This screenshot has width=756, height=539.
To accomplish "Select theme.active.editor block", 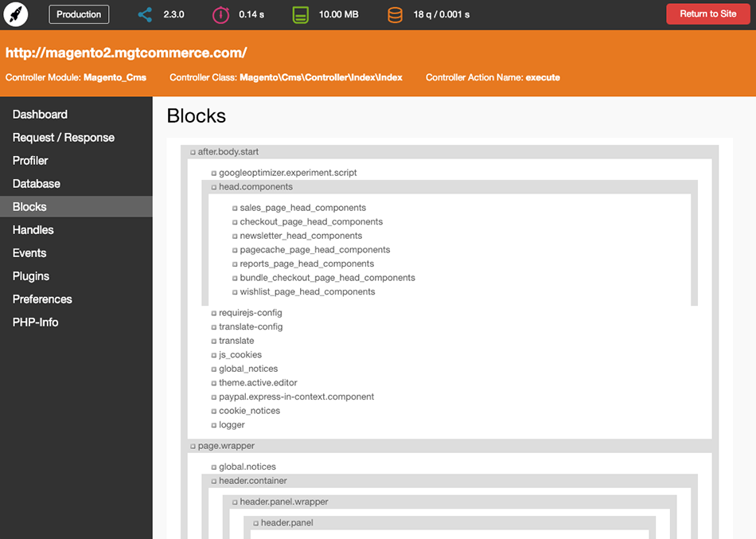I will coord(258,383).
